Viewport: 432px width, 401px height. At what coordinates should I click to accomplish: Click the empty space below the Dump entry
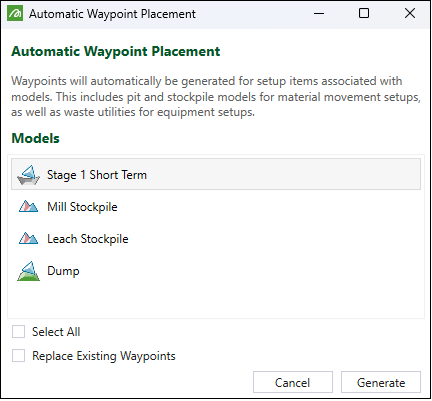(x=216, y=302)
